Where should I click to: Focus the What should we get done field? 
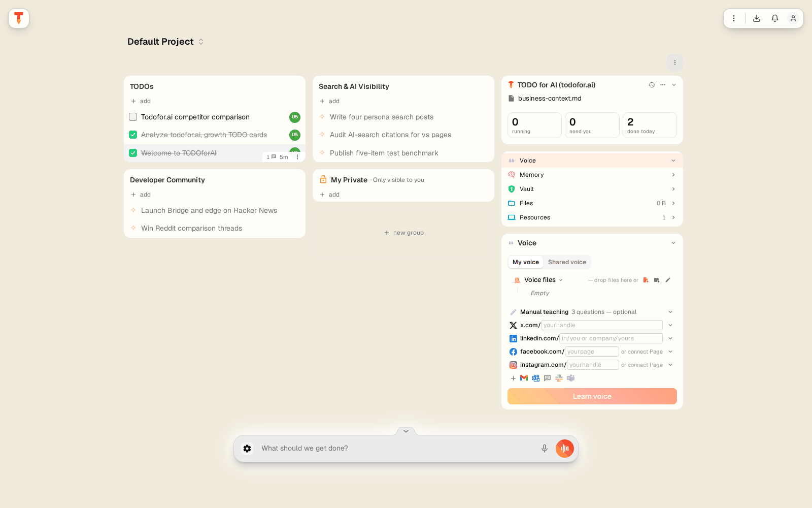click(x=397, y=449)
